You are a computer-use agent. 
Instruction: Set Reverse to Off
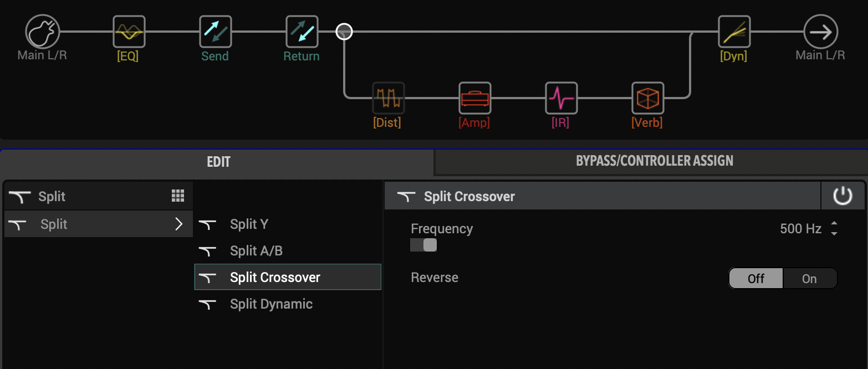[755, 279]
